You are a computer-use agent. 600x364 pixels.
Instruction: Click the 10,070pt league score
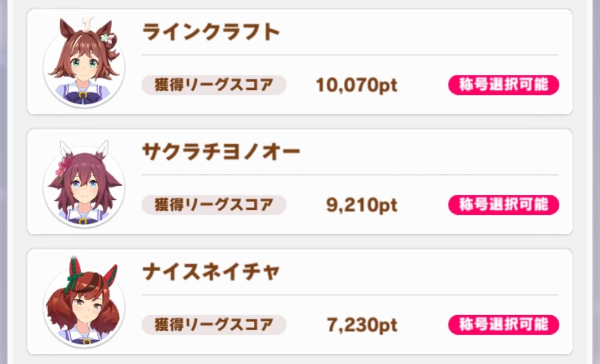pyautogui.click(x=356, y=85)
